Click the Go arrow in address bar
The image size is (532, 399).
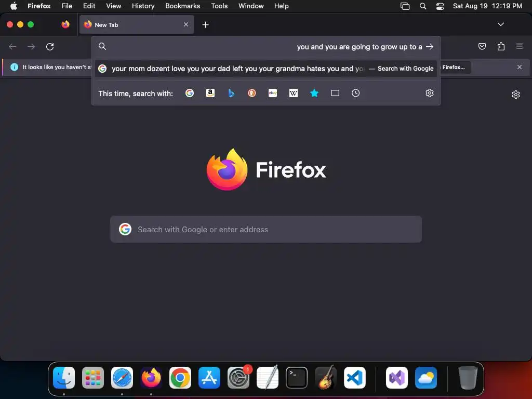click(430, 46)
